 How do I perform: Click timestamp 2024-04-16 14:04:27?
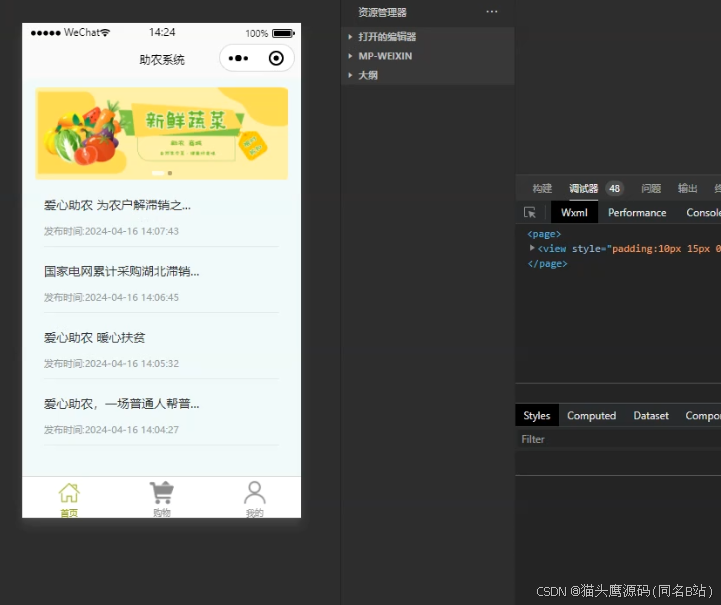tap(132, 430)
